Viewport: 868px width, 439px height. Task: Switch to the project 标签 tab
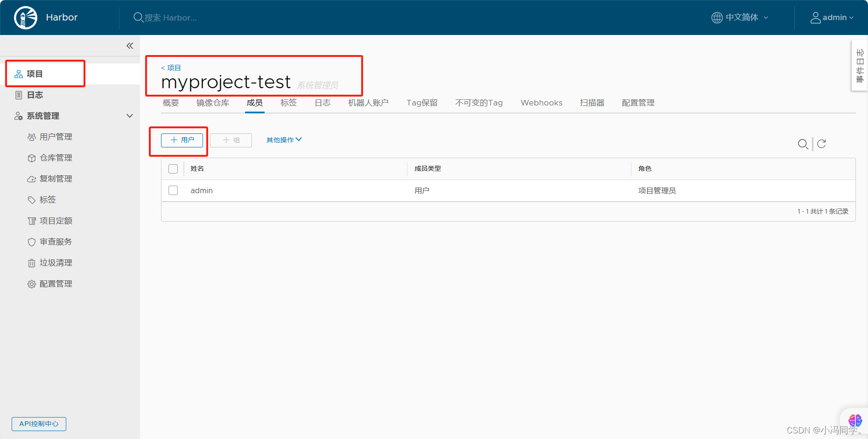288,103
